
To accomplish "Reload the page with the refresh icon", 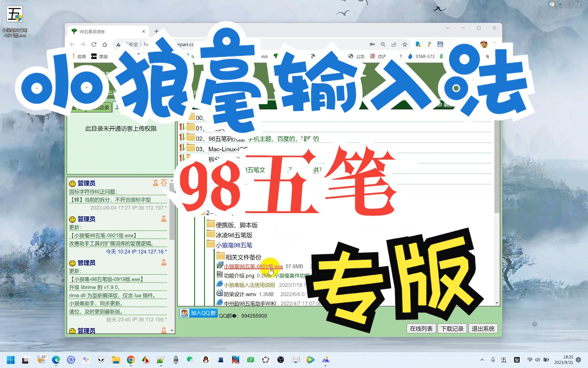I will (94, 44).
